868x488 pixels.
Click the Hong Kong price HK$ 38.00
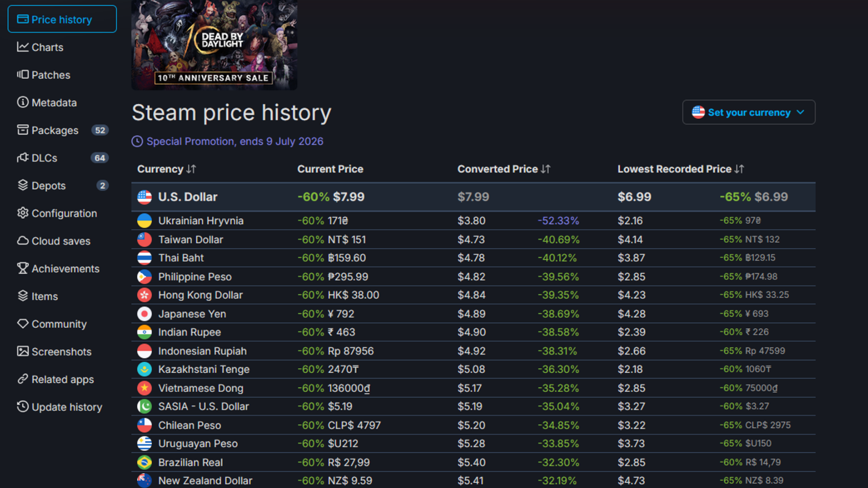[x=354, y=295]
